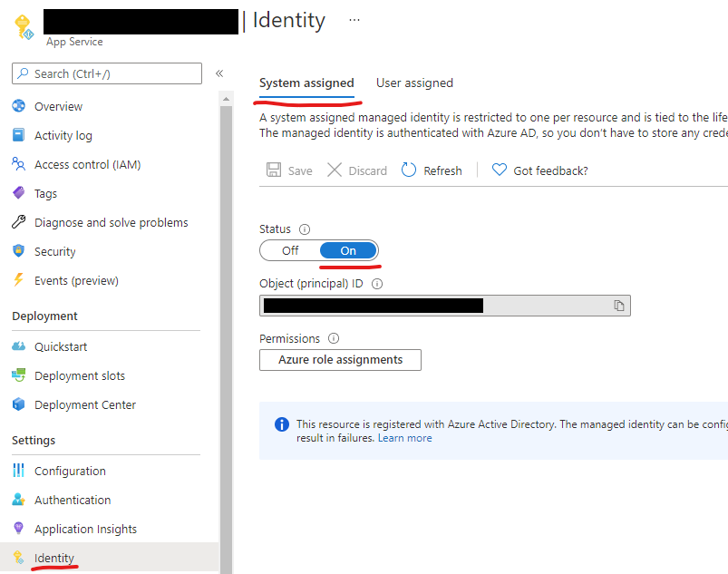The image size is (728, 574).
Task: Click the Azure role assignments button
Action: coord(340,360)
